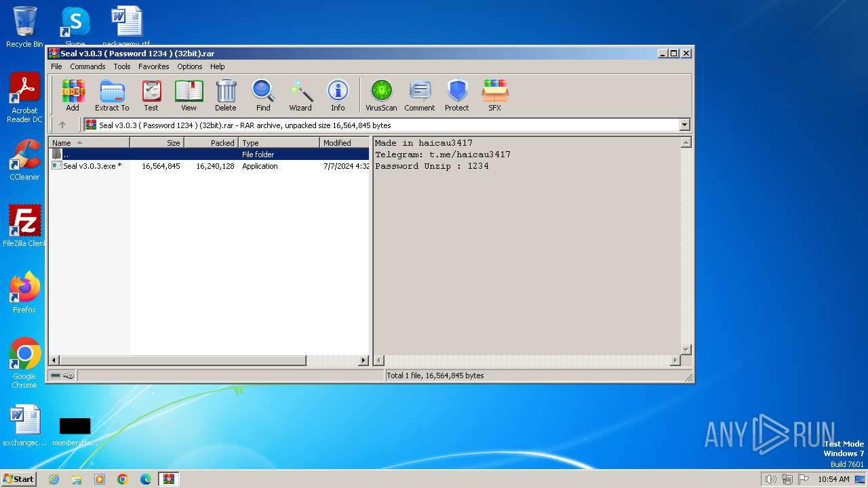The width and height of the screenshot is (868, 488).
Task: Open the Find tool
Action: 263,96
